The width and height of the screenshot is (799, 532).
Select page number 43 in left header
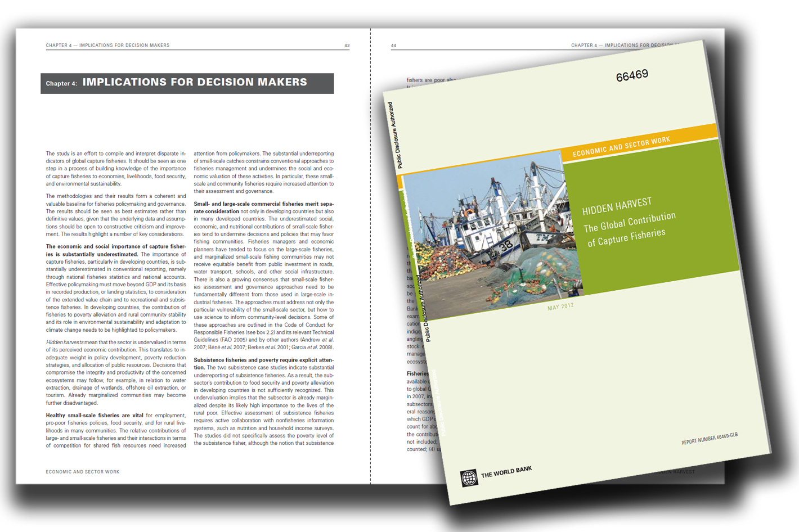click(x=347, y=46)
